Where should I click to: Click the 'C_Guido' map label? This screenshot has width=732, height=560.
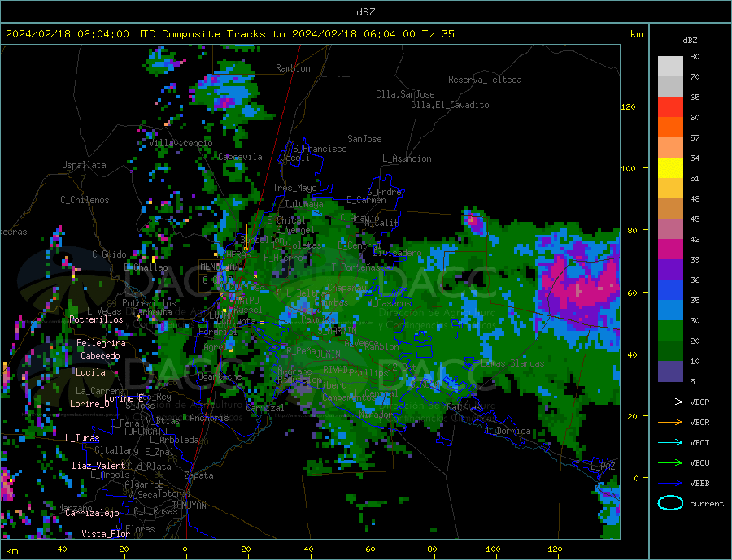(109, 254)
